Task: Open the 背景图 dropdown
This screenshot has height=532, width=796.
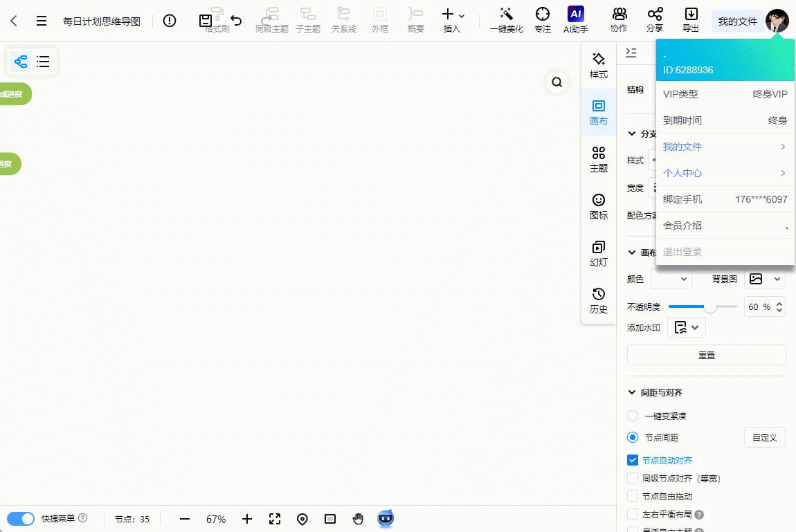Action: [764, 279]
